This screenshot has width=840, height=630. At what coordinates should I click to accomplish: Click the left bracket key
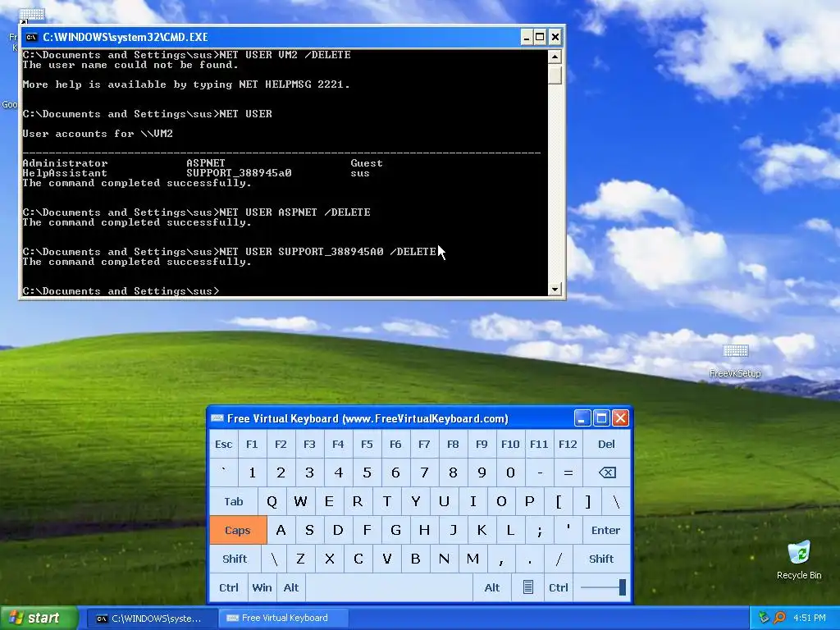(559, 501)
